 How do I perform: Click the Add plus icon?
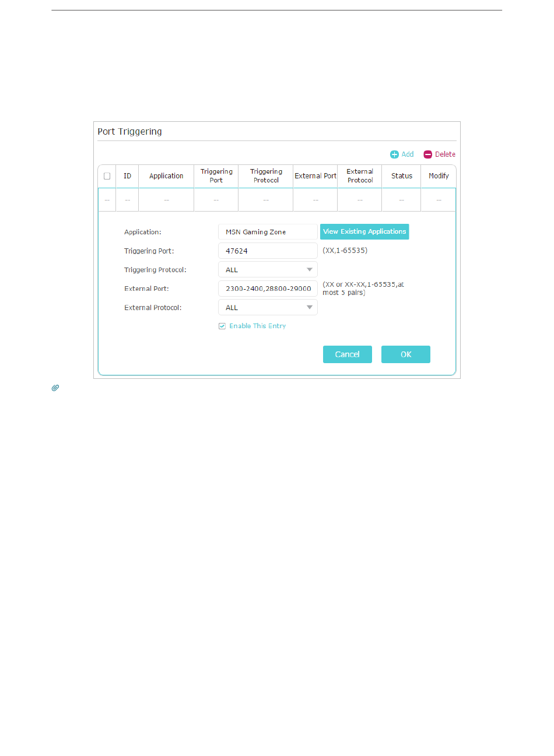(394, 154)
